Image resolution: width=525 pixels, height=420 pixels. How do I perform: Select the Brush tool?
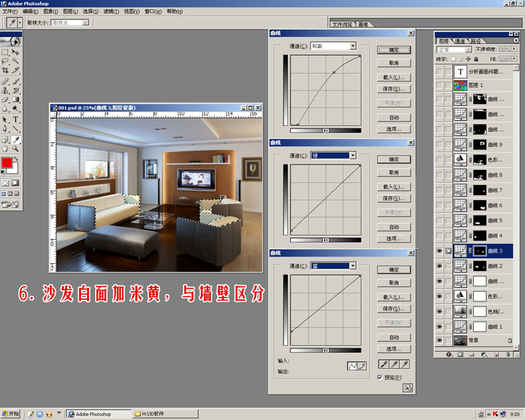15,81
